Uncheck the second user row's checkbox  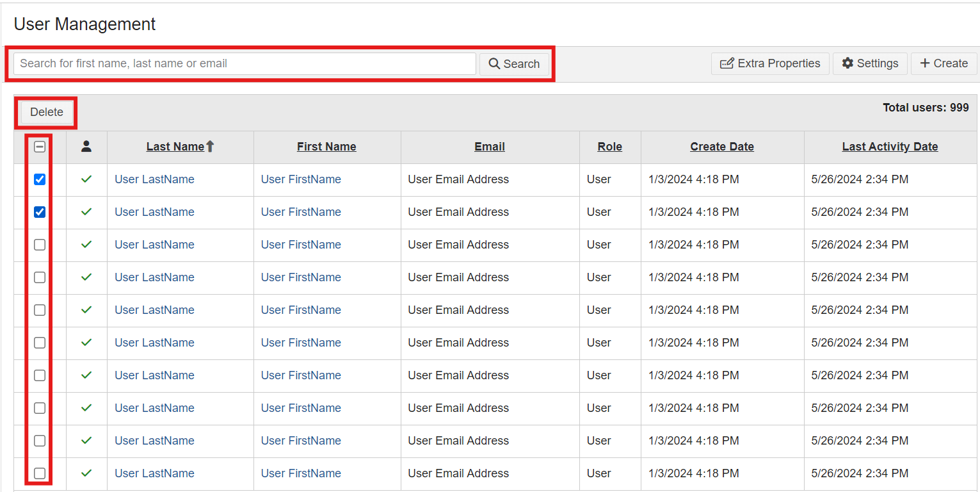(39, 212)
